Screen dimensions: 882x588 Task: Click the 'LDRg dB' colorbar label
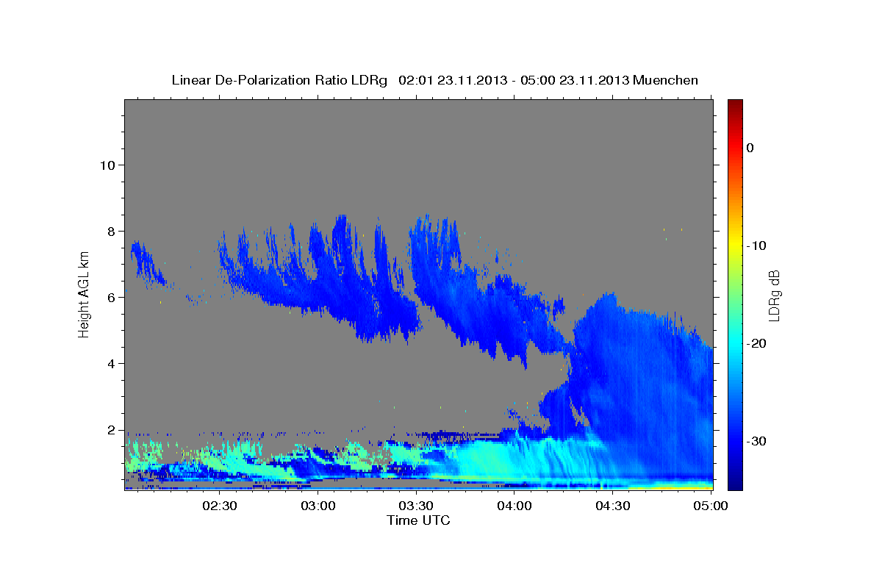point(773,295)
